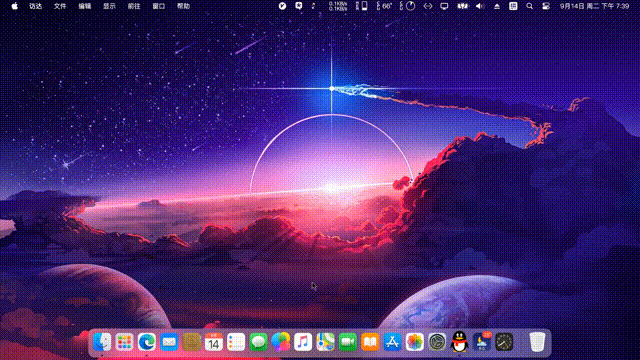Image resolution: width=640 pixels, height=360 pixels.
Task: Open the App Store
Action: [392, 342]
